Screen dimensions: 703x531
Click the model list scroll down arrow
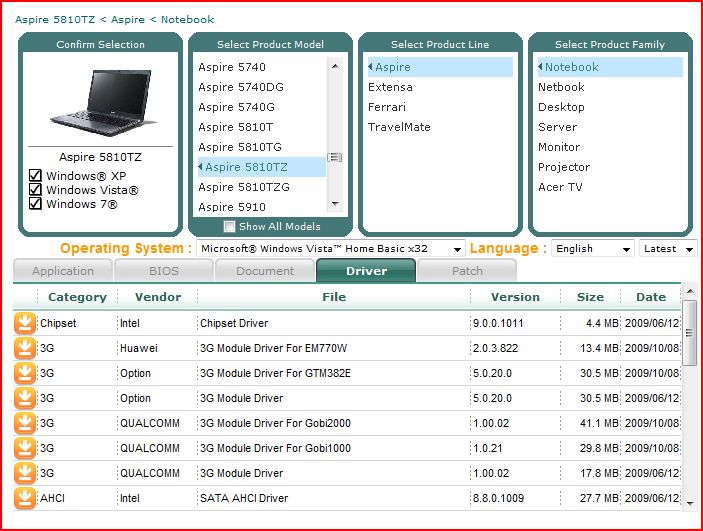point(335,204)
